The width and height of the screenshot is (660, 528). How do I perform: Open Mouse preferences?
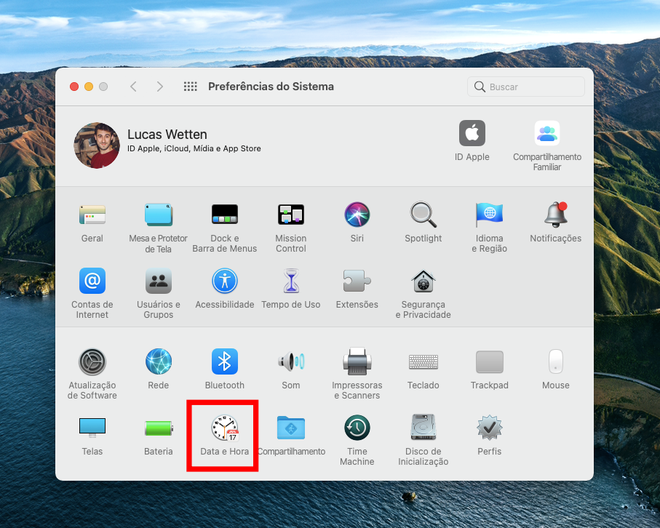(556, 361)
